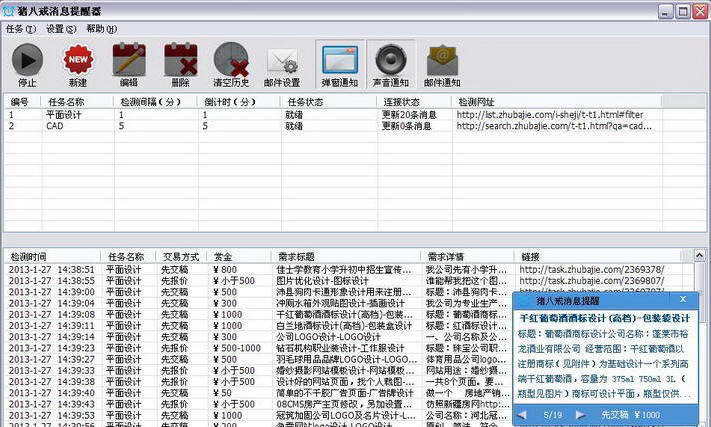Click 先交稿 ¥1000 in popup footer
This screenshot has width=711, height=427.
click(631, 415)
